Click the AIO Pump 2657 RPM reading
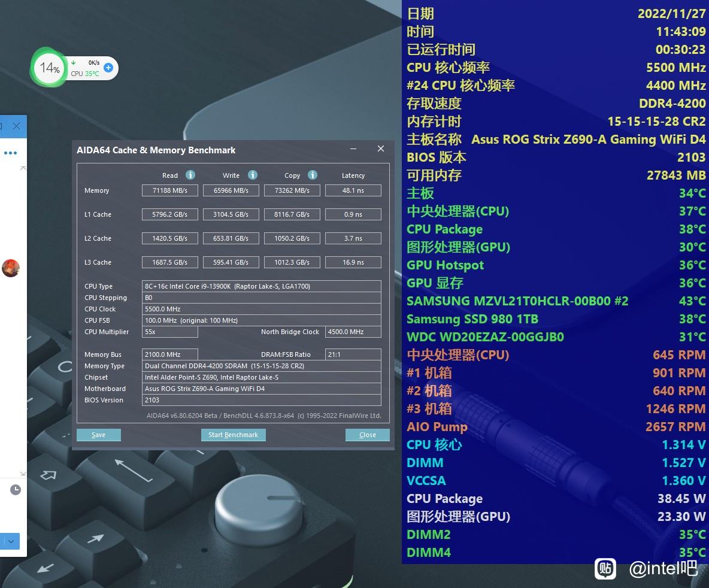 pyautogui.click(x=675, y=426)
